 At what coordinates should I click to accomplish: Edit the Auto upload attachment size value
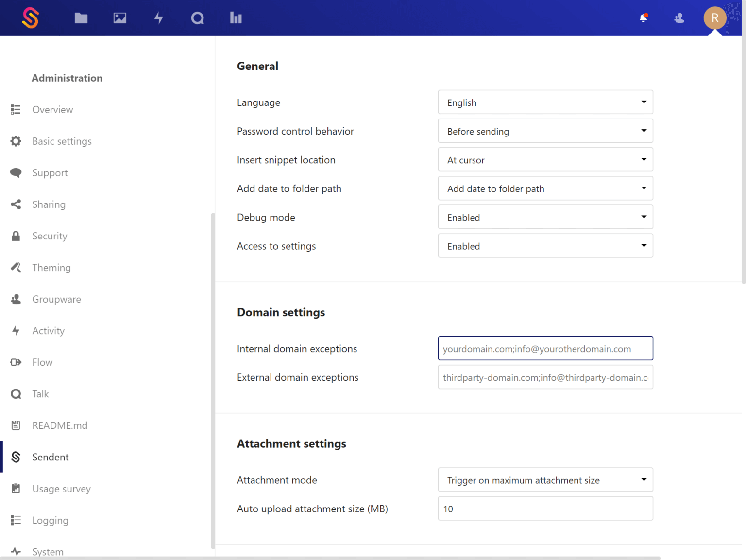click(x=545, y=509)
